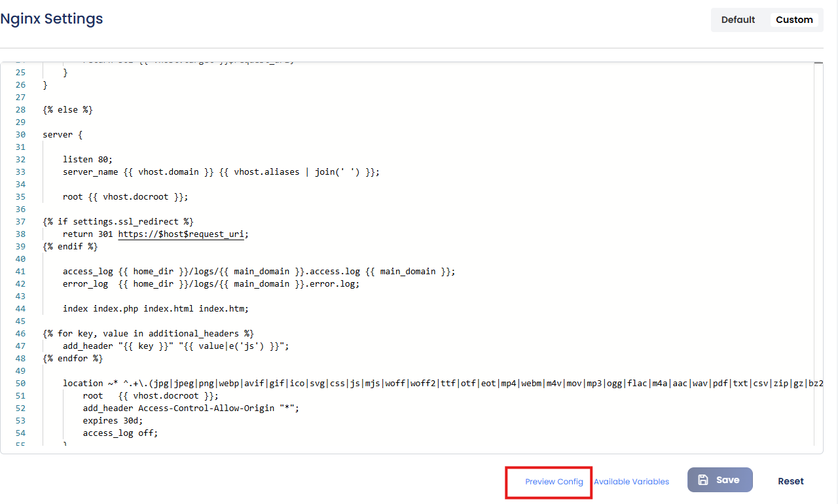Switch to the Default settings tab
This screenshot has height=504, width=838.
738,20
